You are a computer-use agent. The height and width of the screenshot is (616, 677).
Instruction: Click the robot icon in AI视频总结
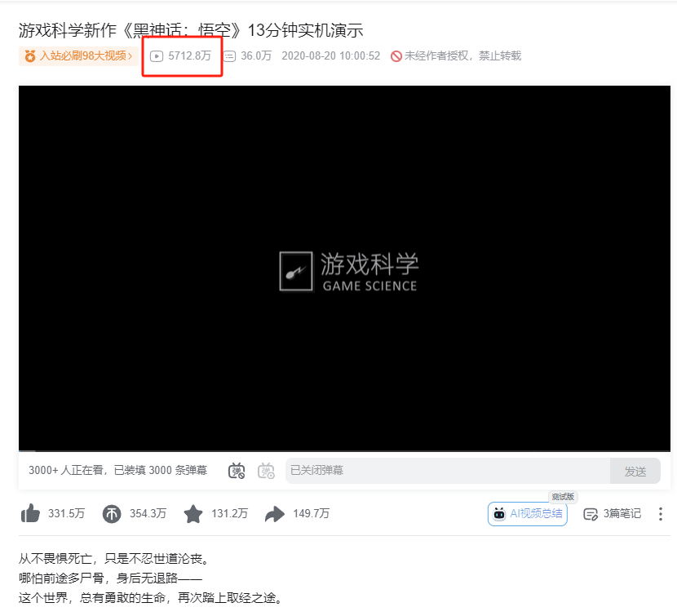499,514
